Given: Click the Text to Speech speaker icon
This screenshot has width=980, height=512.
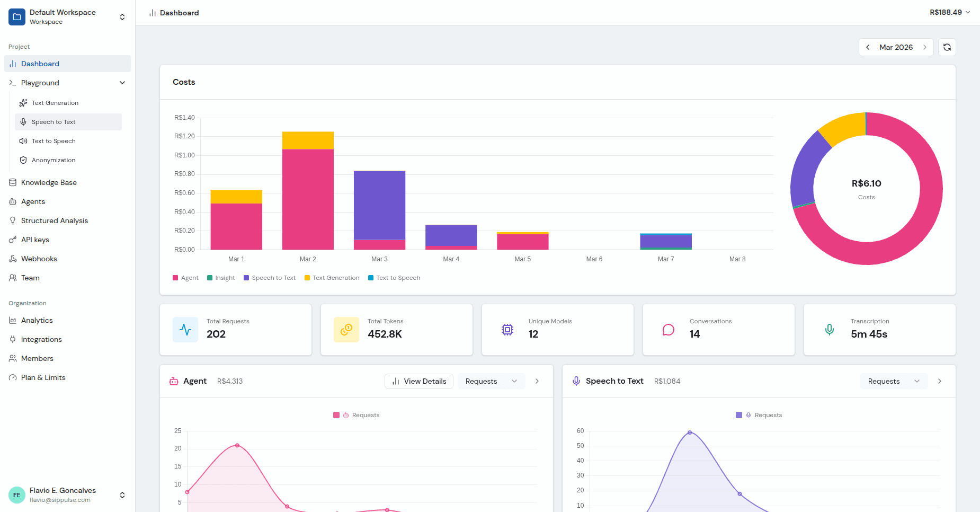Looking at the screenshot, I should (x=23, y=141).
